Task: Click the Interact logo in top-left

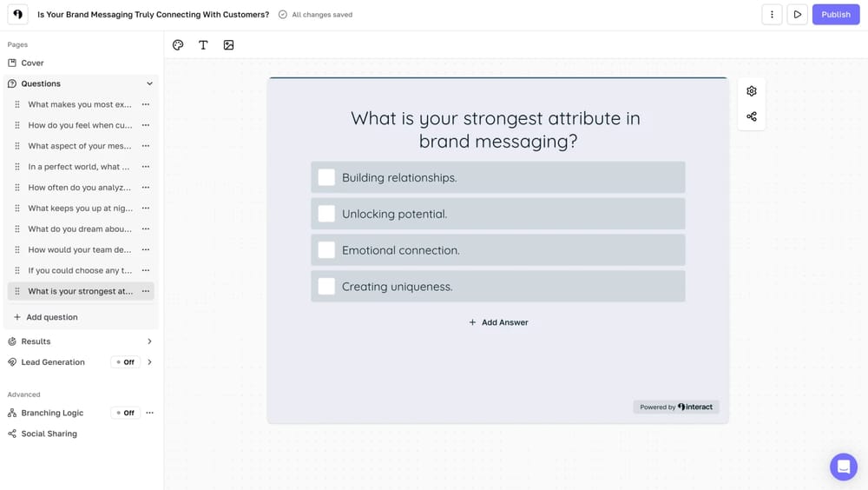Action: (x=17, y=15)
